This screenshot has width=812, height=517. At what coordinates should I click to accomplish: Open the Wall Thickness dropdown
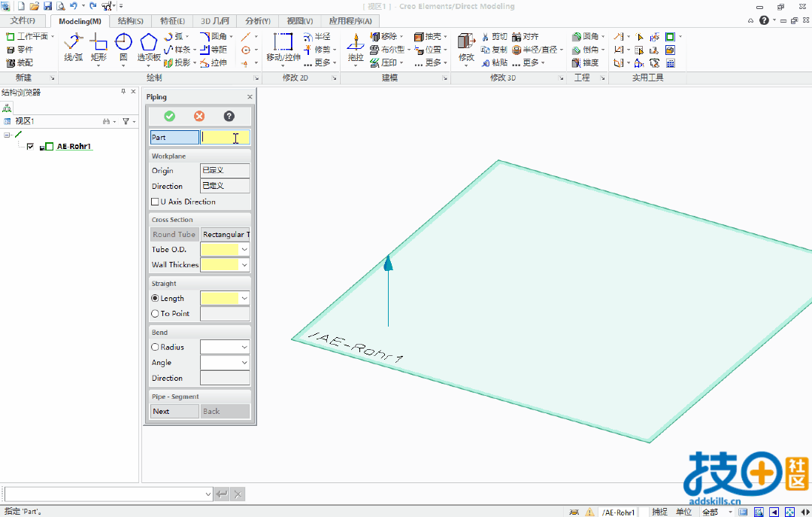(x=244, y=264)
